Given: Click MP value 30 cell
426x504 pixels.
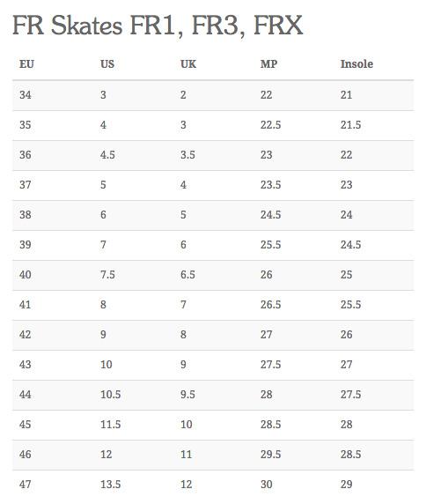Looking at the screenshot, I should point(267,485).
